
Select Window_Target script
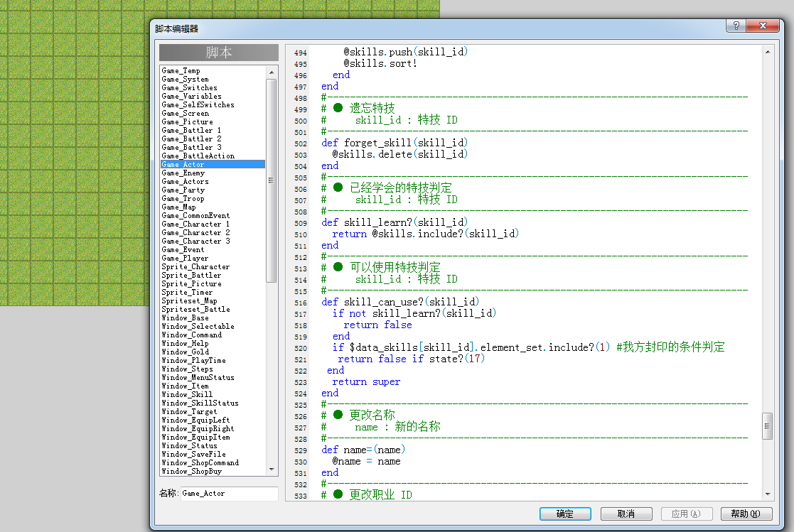[213, 411]
